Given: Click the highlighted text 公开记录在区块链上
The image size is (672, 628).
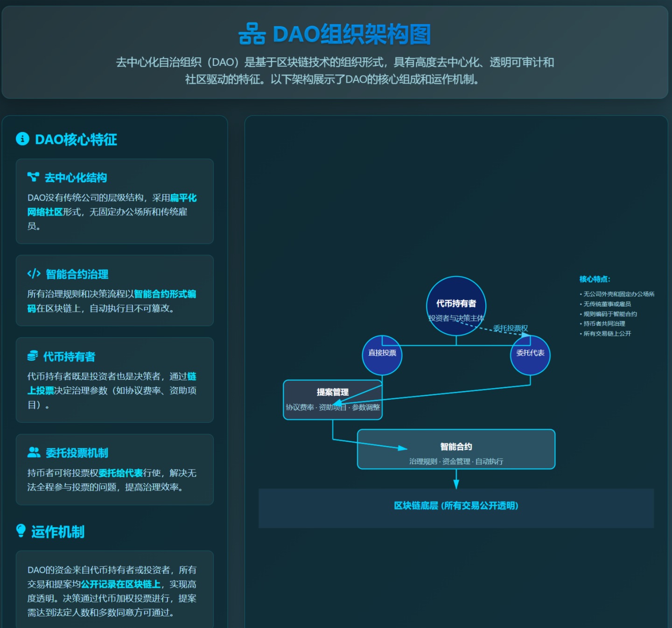Looking at the screenshot, I should pyautogui.click(x=120, y=584).
